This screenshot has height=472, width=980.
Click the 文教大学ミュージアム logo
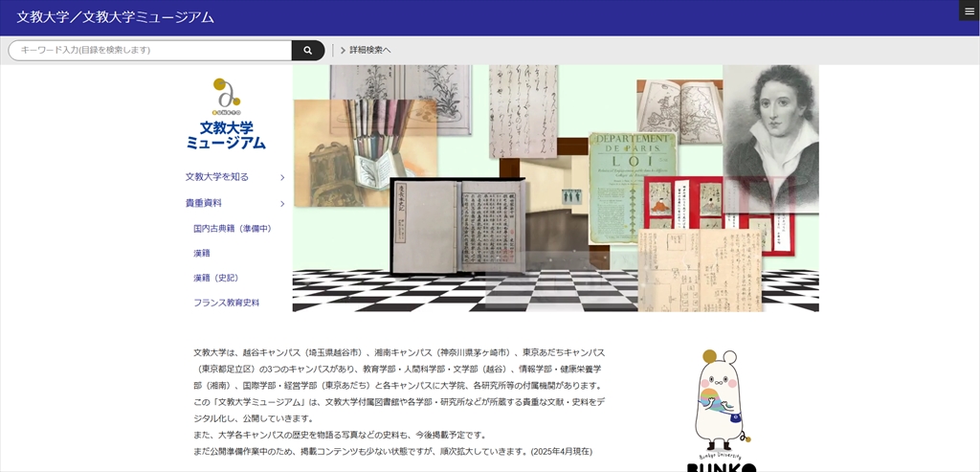pyautogui.click(x=226, y=115)
